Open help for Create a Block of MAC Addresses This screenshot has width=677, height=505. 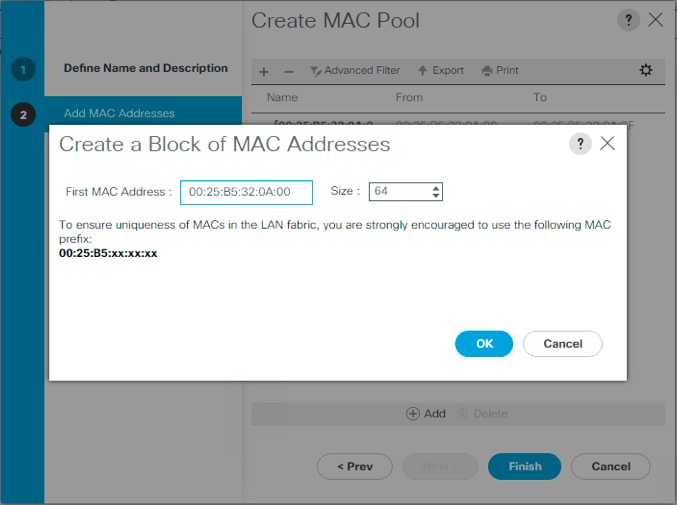(580, 143)
